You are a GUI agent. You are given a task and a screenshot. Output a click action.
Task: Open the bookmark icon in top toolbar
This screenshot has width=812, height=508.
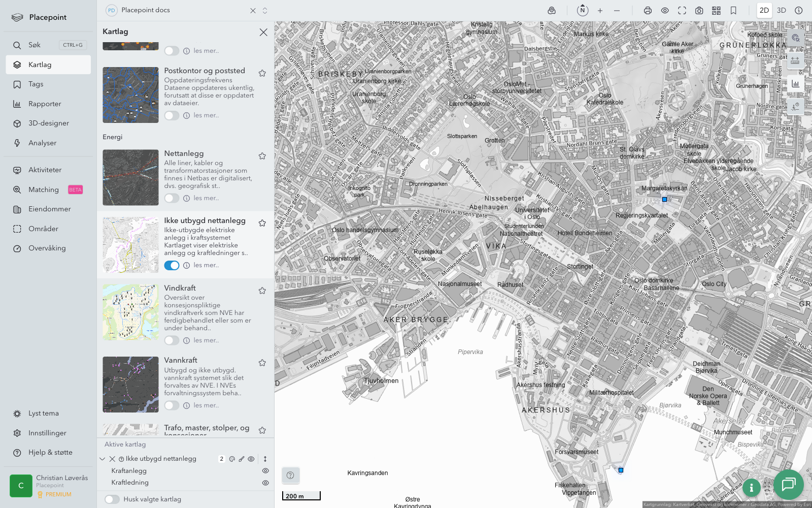click(x=733, y=11)
